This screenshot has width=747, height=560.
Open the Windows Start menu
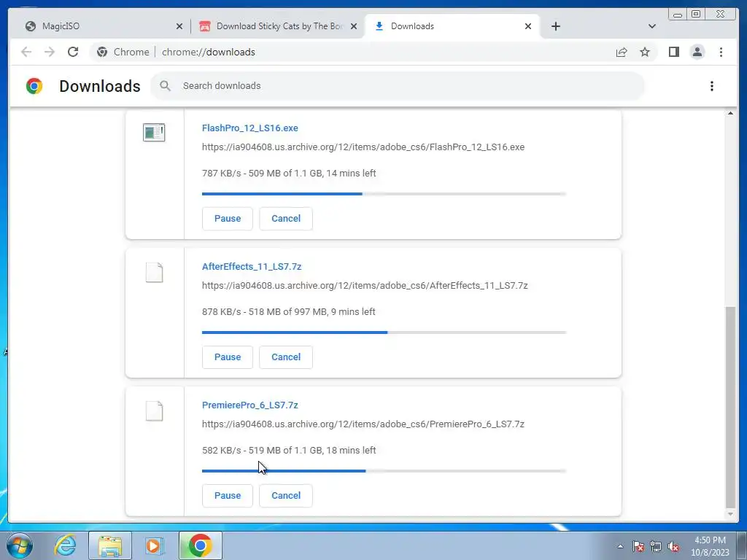click(x=20, y=545)
